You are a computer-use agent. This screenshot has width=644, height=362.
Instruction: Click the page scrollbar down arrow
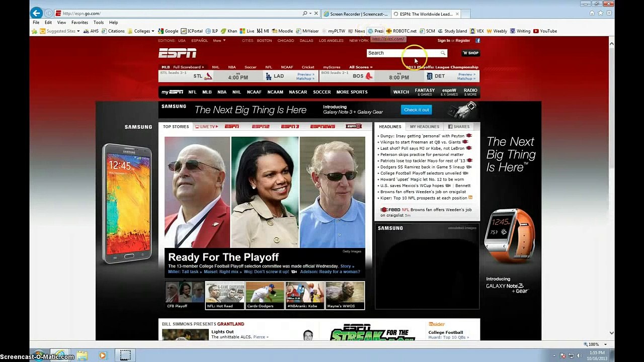(611, 332)
